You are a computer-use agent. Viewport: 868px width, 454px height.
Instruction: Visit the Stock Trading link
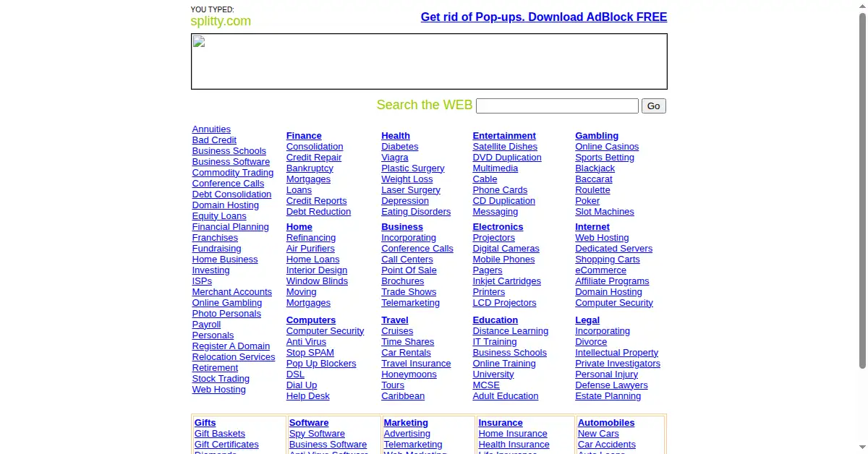coord(221,379)
